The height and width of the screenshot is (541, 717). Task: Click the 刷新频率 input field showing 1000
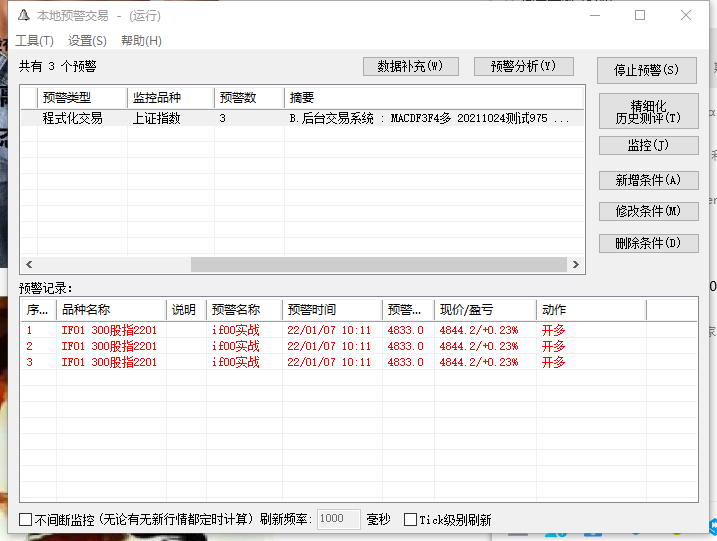[338, 520]
